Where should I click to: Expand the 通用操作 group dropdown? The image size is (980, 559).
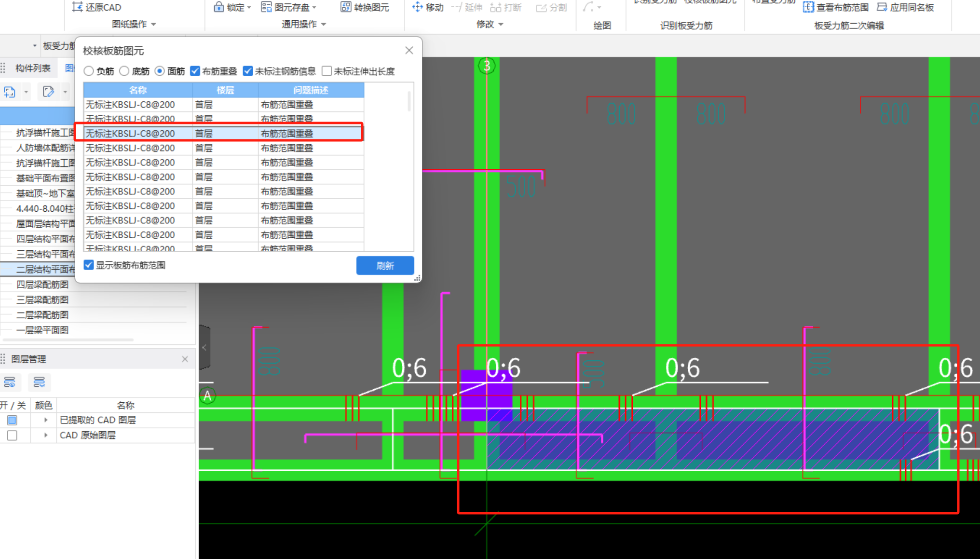click(323, 24)
